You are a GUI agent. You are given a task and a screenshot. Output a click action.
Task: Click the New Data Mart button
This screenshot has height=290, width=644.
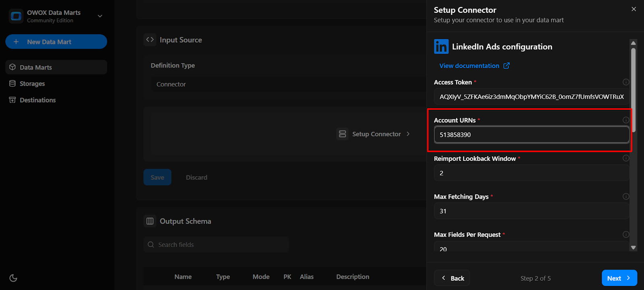pyautogui.click(x=56, y=42)
